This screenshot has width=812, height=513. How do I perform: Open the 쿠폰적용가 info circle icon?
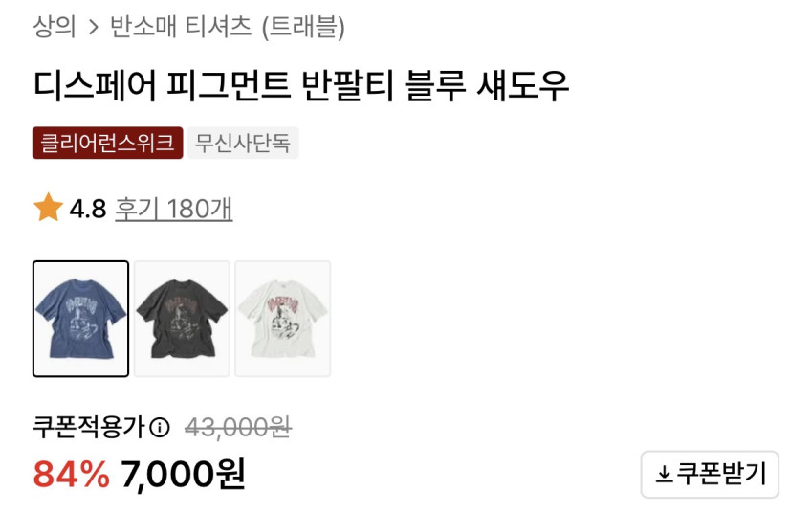click(x=160, y=428)
